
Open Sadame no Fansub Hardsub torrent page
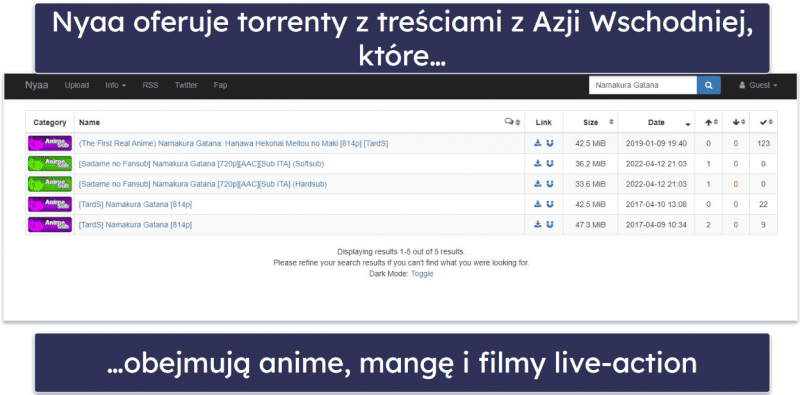203,184
